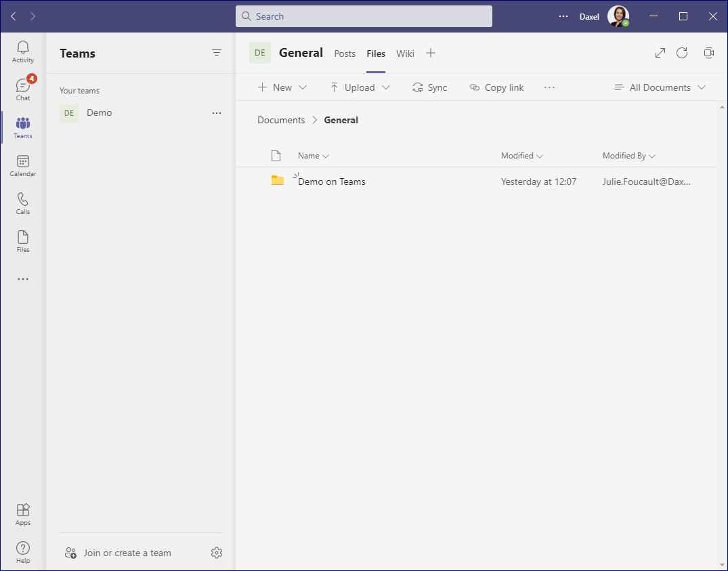The width and height of the screenshot is (728, 571).
Task: Add a new tab with plus icon
Action: [431, 53]
